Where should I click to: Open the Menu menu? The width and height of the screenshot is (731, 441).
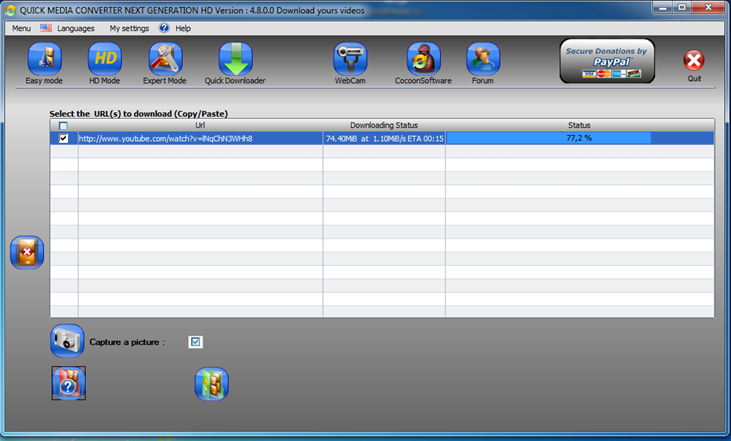point(21,28)
